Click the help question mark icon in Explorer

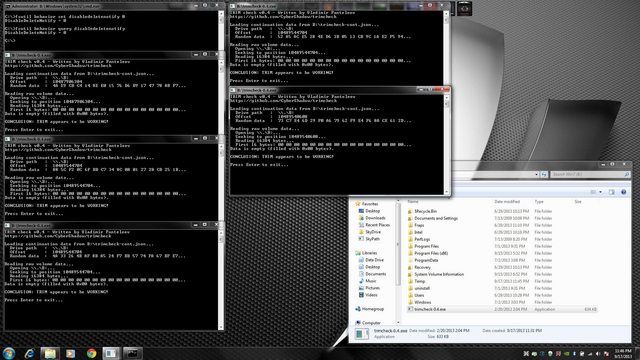(624, 192)
